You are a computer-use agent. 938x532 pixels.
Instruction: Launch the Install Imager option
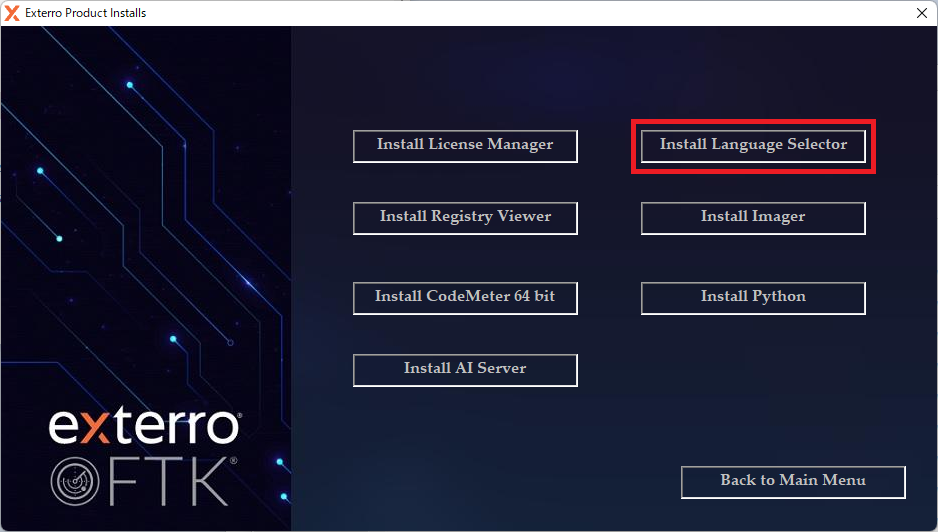(753, 218)
